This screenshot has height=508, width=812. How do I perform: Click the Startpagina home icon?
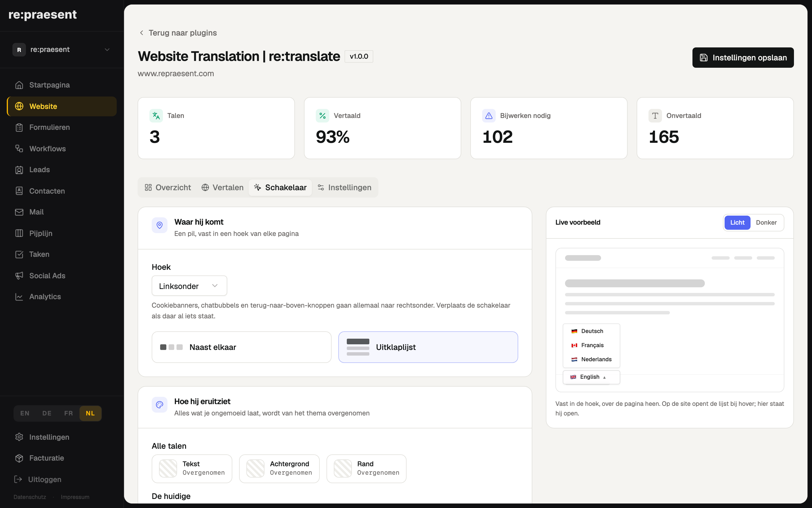tap(19, 85)
